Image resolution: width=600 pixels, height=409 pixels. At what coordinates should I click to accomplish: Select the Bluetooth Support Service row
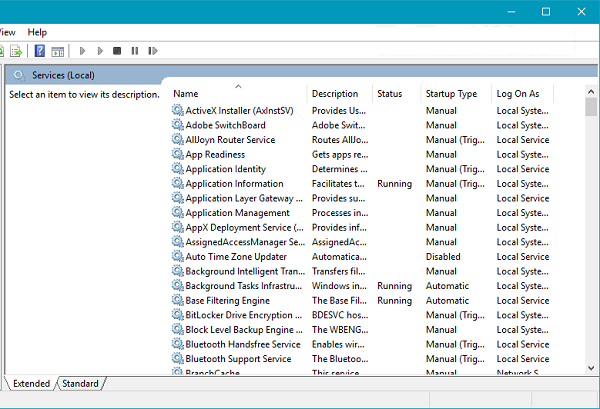pos(238,359)
